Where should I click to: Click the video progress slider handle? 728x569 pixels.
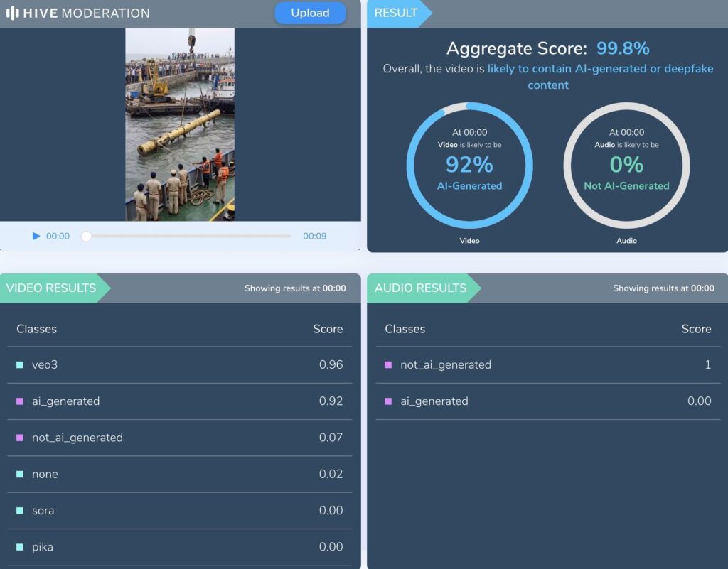(x=86, y=236)
